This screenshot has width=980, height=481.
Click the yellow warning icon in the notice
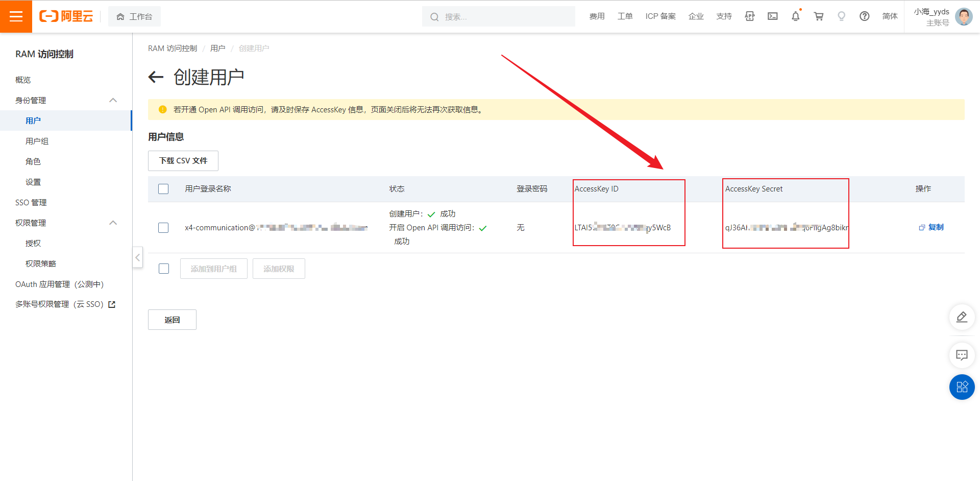[163, 109]
